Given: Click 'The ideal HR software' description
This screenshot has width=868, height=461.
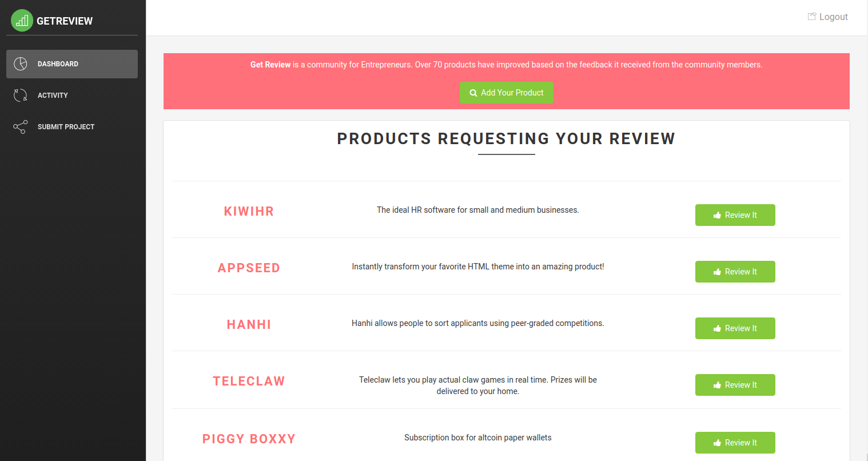Looking at the screenshot, I should click(478, 210).
